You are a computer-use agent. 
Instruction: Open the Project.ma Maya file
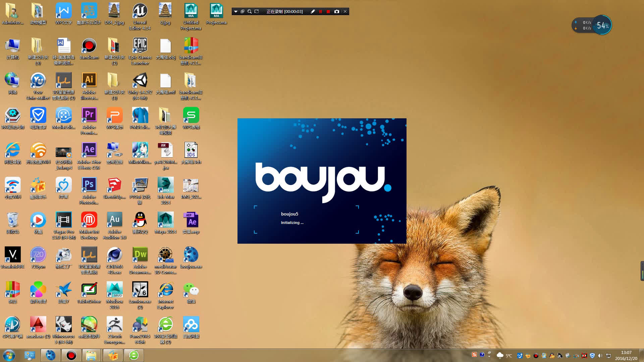click(x=216, y=14)
